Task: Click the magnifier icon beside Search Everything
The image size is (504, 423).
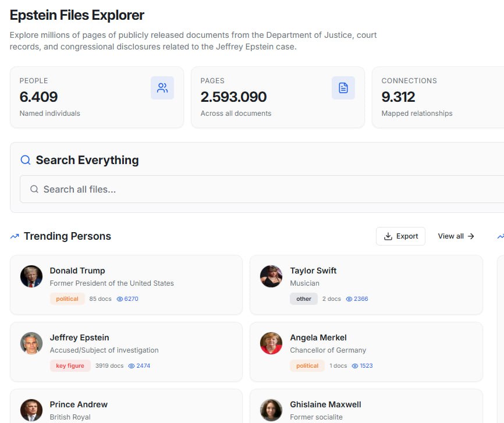Action: [x=26, y=160]
